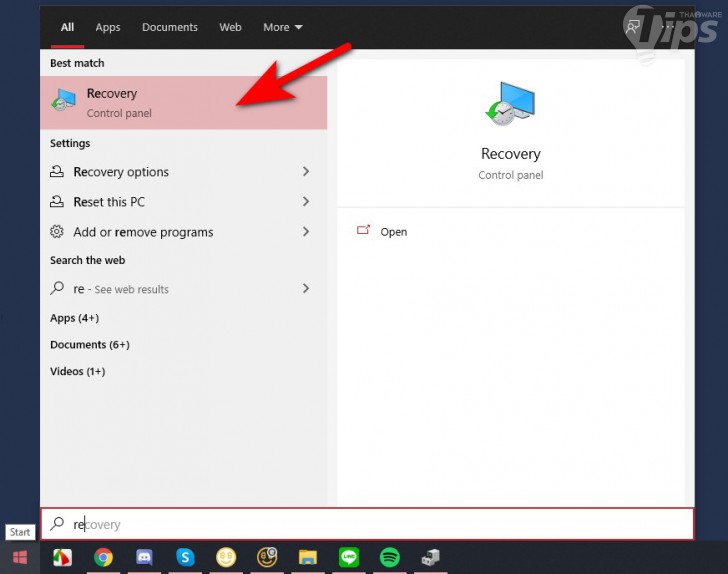This screenshot has height=574, width=728.
Task: Open the Recovery Control panel best match
Action: click(x=183, y=103)
